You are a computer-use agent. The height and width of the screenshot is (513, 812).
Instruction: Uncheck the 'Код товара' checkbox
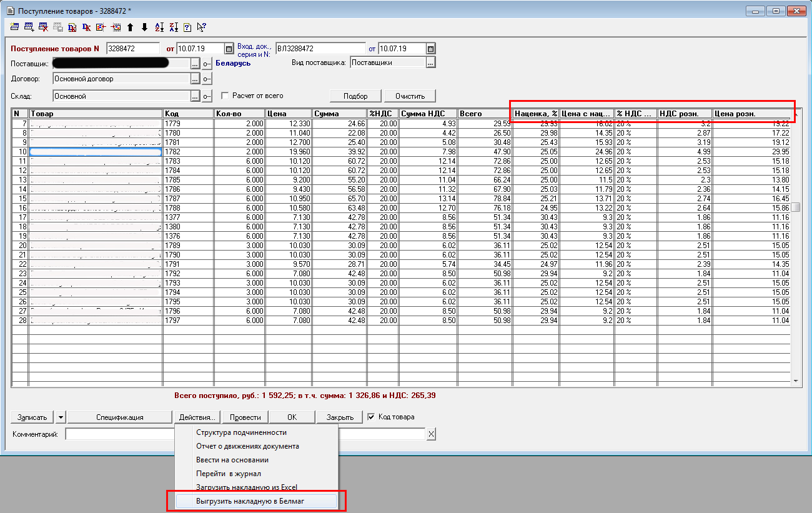tap(371, 417)
